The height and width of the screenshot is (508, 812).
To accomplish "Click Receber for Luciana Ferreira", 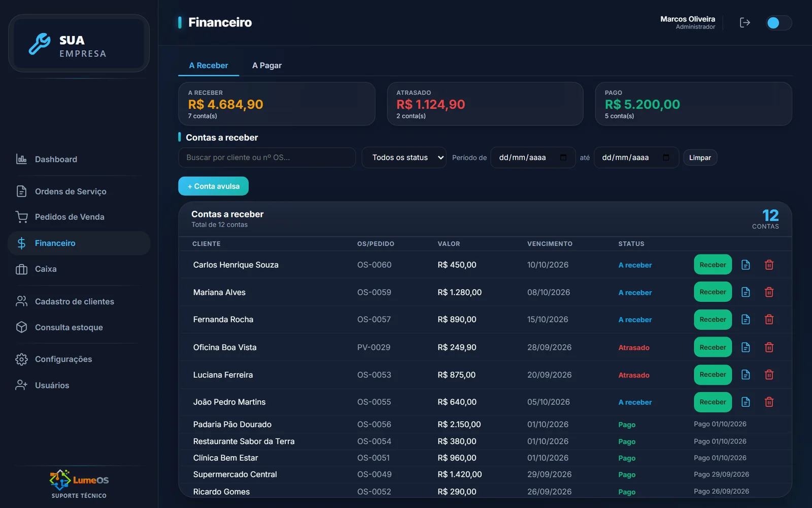I will (713, 375).
